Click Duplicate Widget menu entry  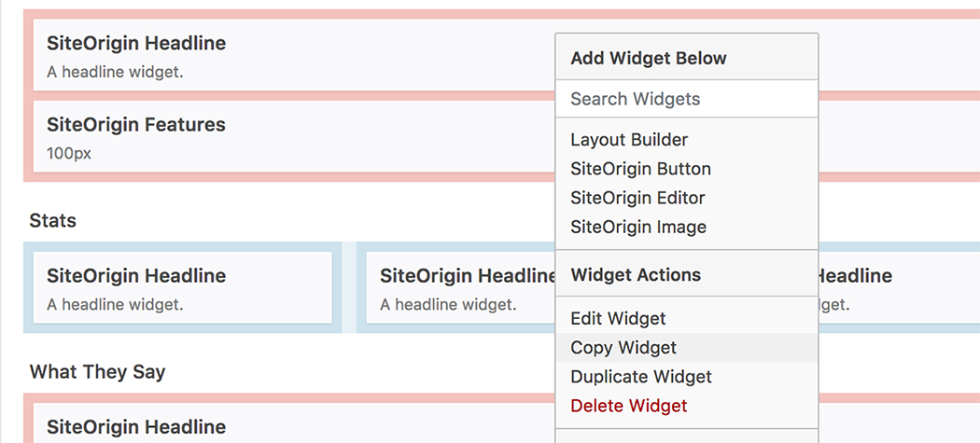tap(686, 377)
